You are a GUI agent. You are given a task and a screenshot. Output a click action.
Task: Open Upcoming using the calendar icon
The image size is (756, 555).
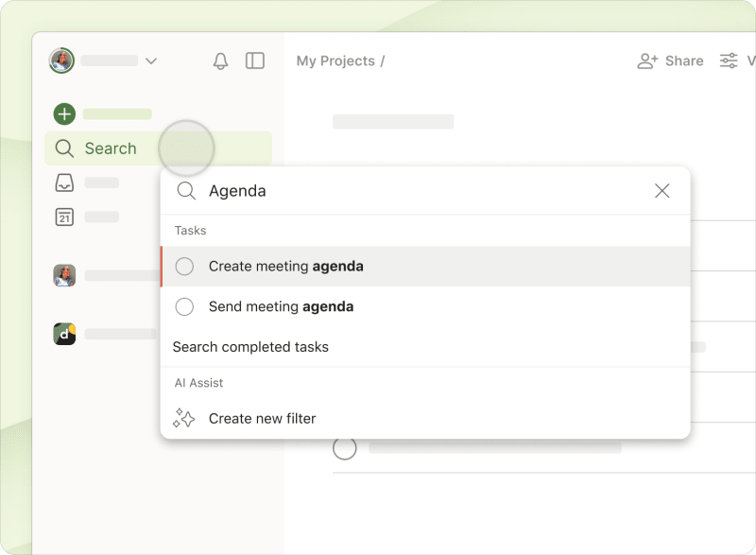pyautogui.click(x=63, y=217)
